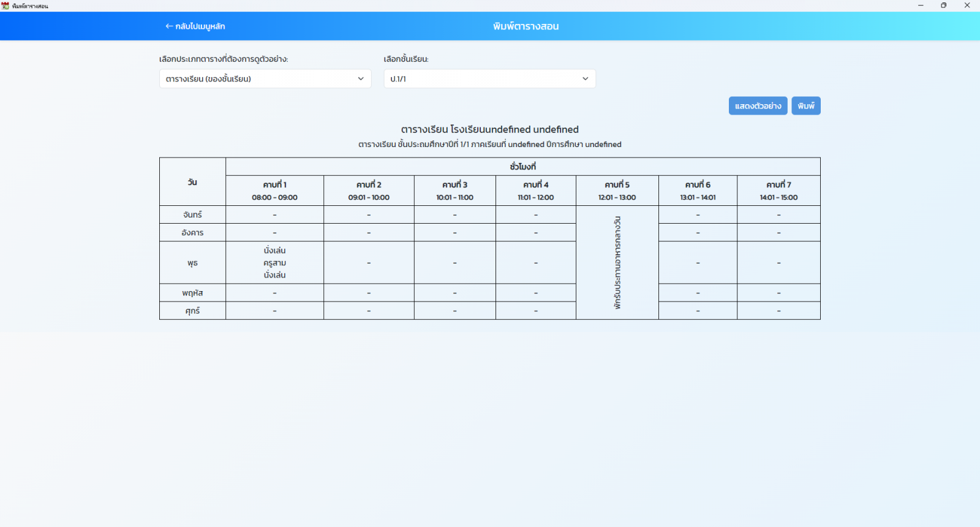
Task: Open the timetable type dropdown ตารางเรียน (ของชั้นเรียน)
Action: (x=265, y=78)
